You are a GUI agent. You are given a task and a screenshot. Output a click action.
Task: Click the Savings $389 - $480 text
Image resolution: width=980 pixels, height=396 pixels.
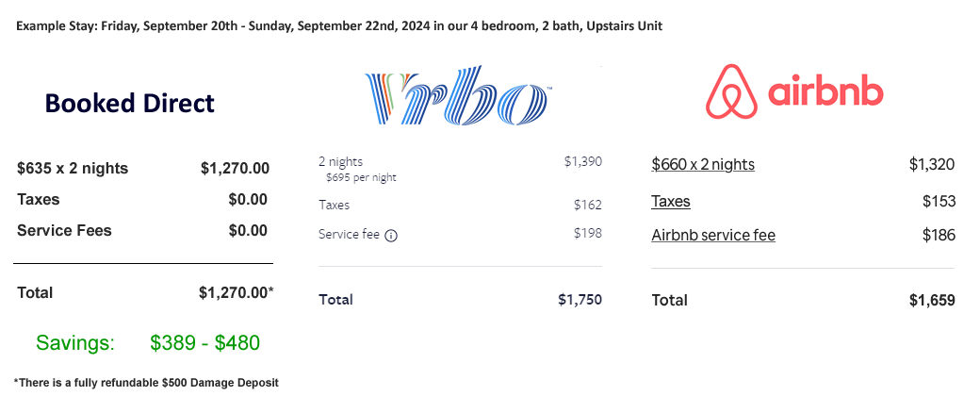click(x=148, y=343)
